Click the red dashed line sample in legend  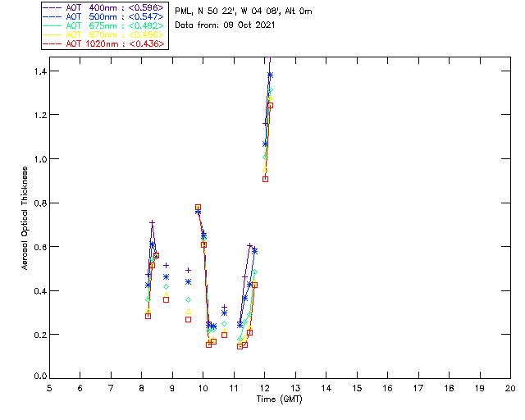tap(52, 43)
